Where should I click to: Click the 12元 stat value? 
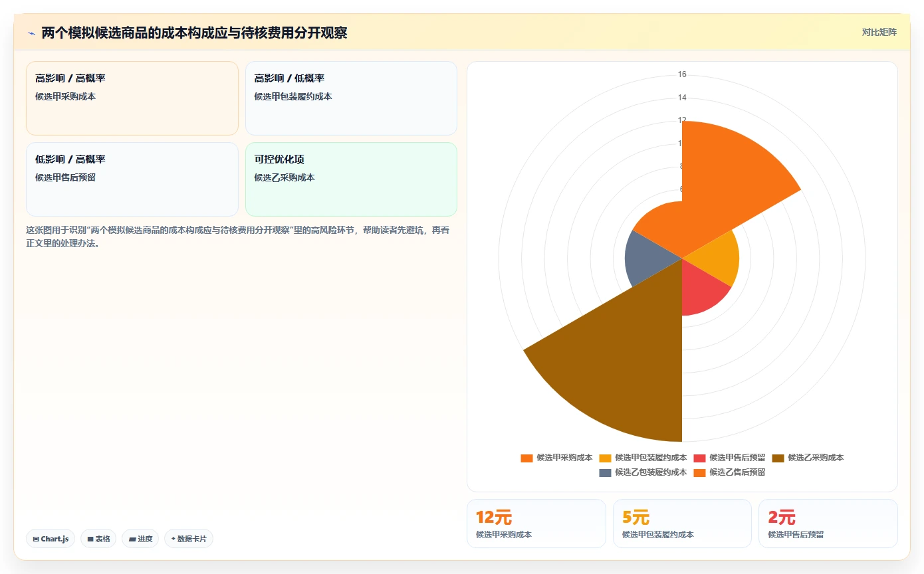pos(494,517)
